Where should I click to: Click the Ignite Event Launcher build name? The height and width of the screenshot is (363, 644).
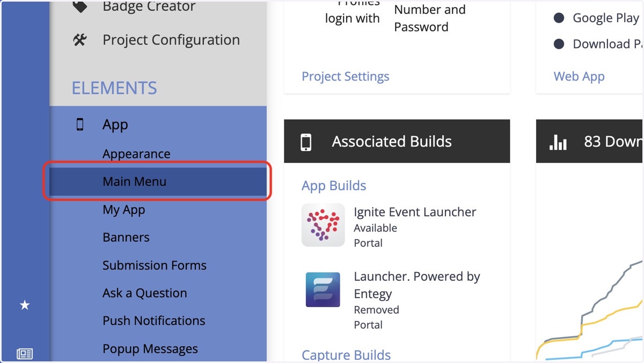click(415, 212)
